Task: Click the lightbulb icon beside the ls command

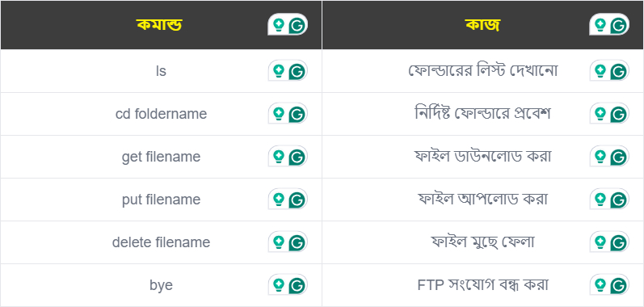Action: coord(280,71)
